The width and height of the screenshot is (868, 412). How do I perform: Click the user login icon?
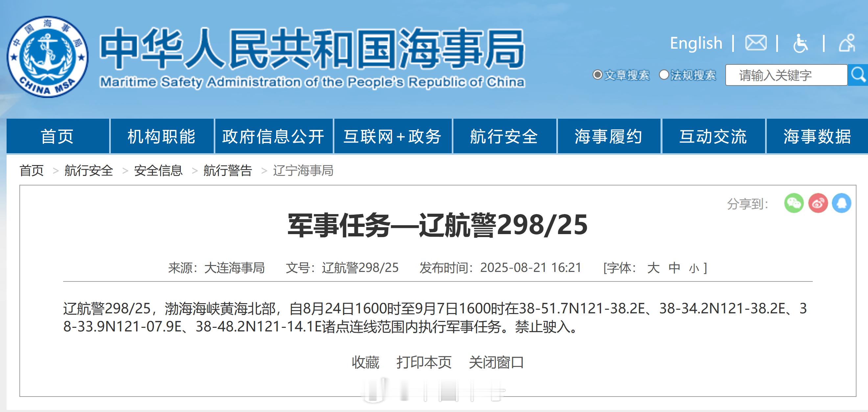847,43
